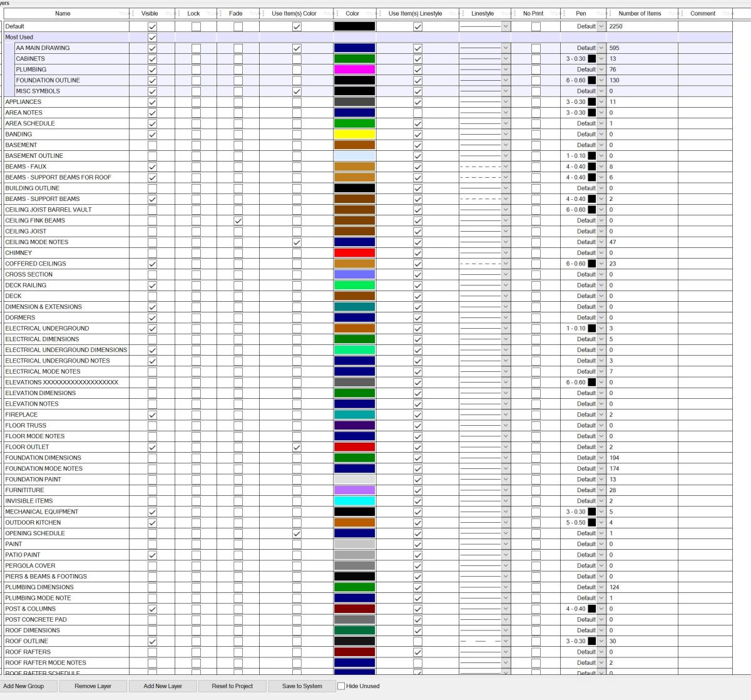Screen dimensions: 751x700
Task: Toggle Use Item(s) Color for FLOOR OUTLET
Action: tap(297, 447)
